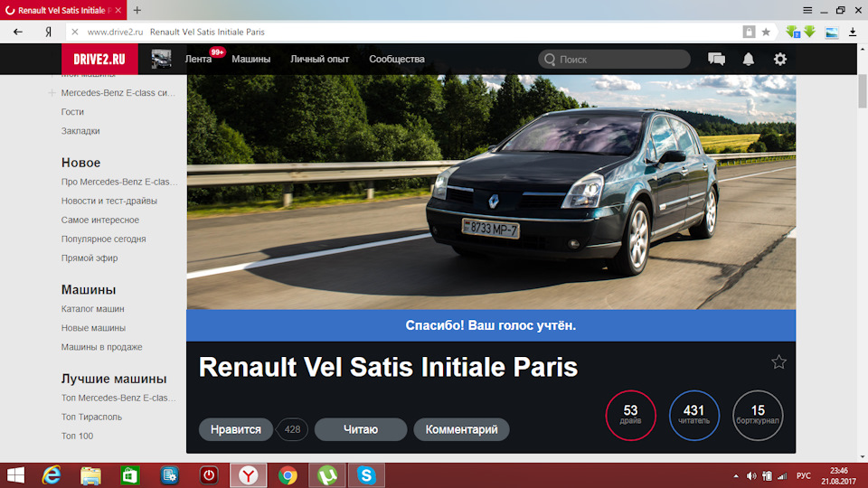Open the Машины menu item

coord(250,60)
